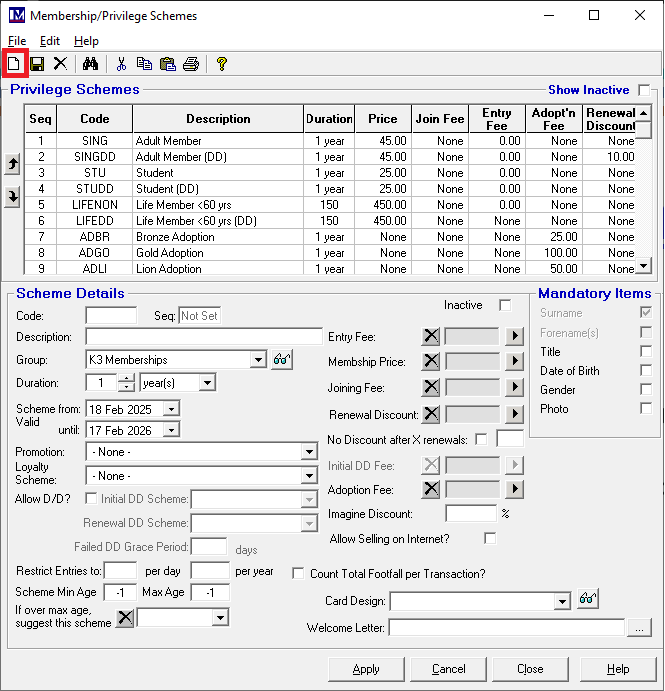Enable the Show Inactive checkbox
Viewport: 665px width, 691px height.
pyautogui.click(x=644, y=90)
